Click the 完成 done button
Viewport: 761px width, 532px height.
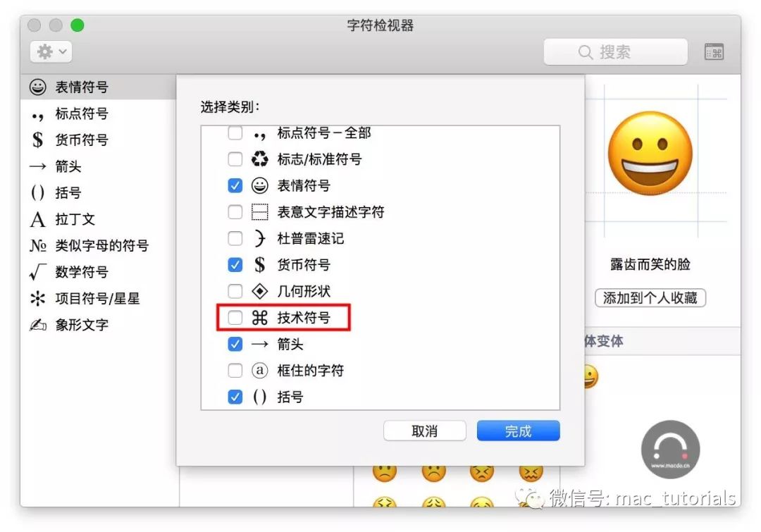519,431
